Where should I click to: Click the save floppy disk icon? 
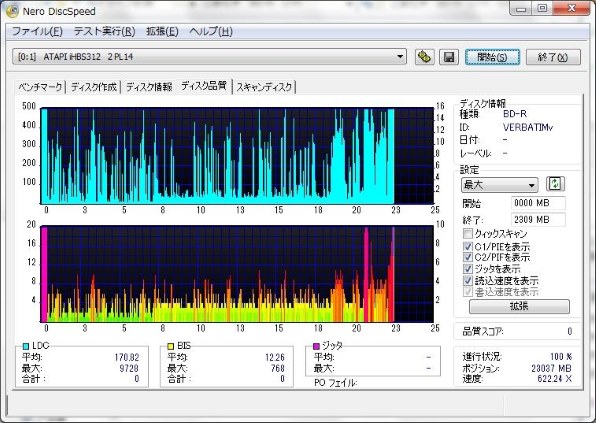tap(449, 57)
